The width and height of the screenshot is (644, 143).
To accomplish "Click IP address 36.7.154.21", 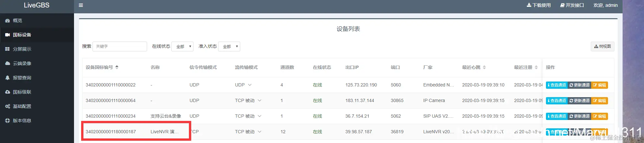I will pyautogui.click(x=357, y=116).
